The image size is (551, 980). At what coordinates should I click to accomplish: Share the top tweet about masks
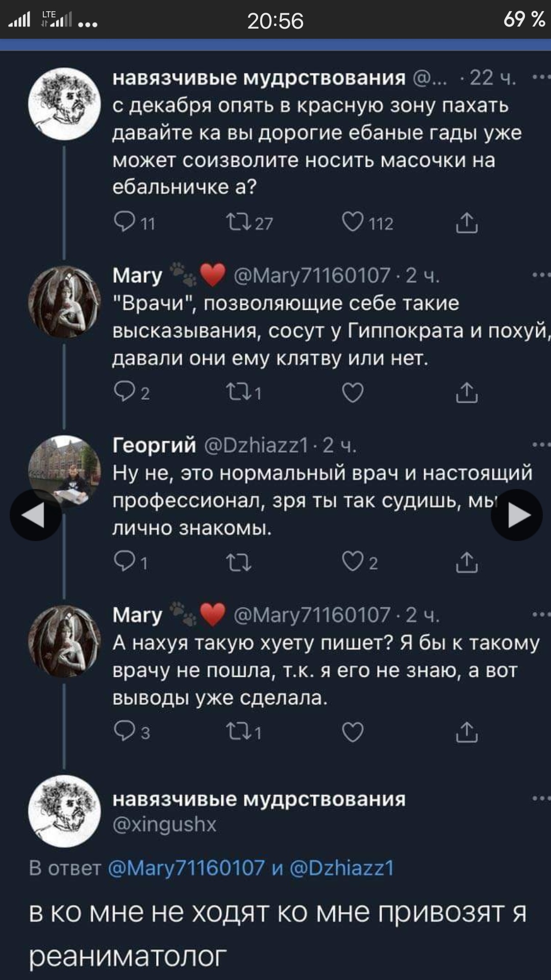point(466,223)
